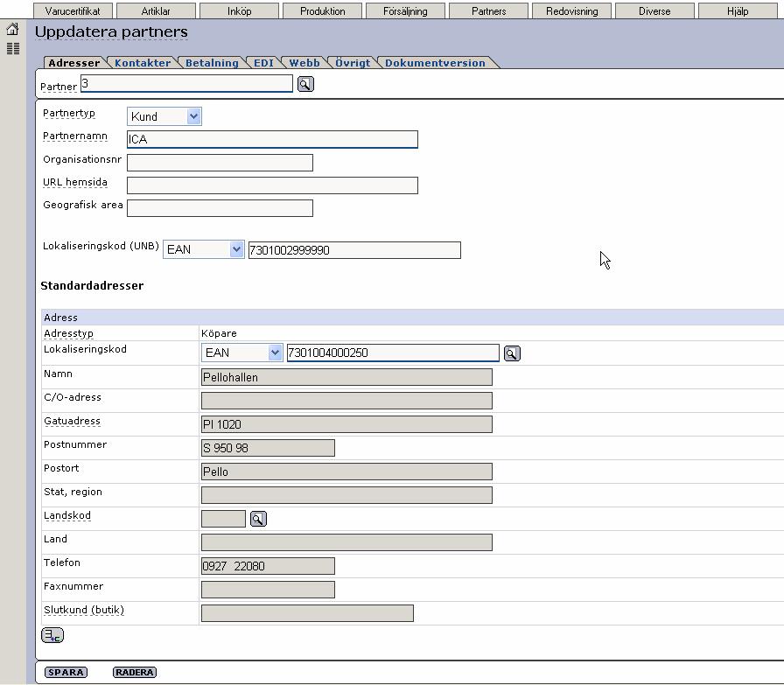Click the Telefon field 0927 22080
The width and height of the screenshot is (784, 685).
click(268, 566)
